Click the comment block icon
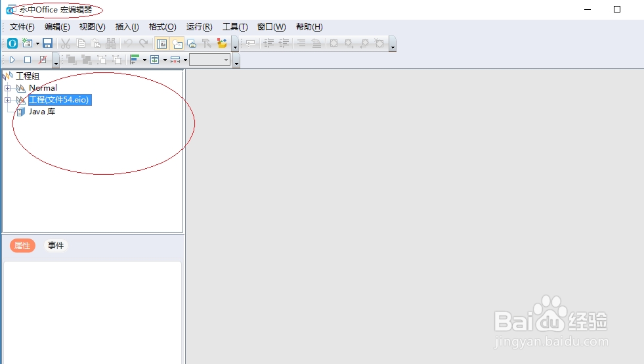The width and height of the screenshot is (644, 364). click(301, 43)
